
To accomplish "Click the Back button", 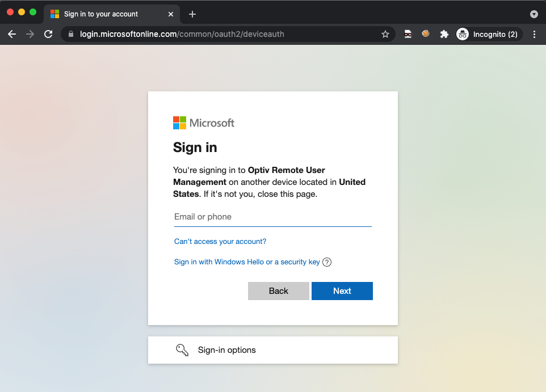I will click(278, 291).
